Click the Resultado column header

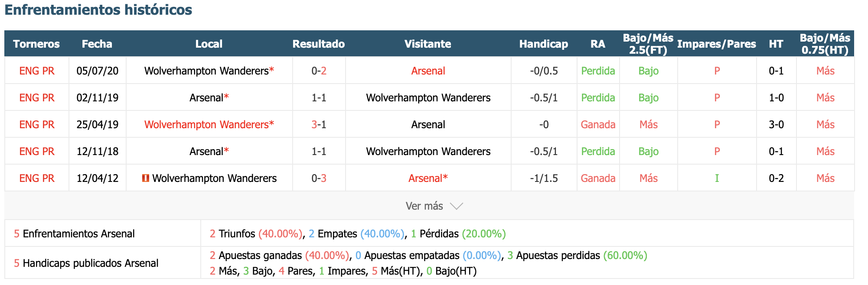coord(319,44)
